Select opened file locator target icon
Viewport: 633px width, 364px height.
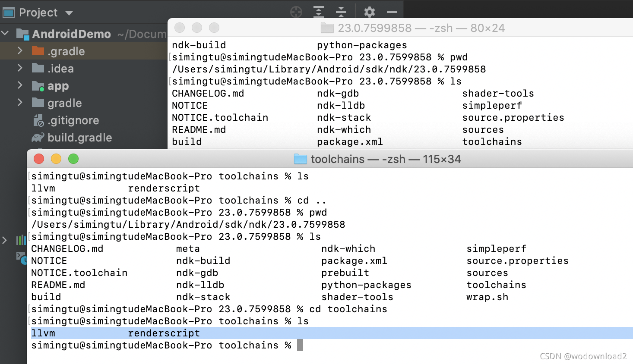[296, 12]
